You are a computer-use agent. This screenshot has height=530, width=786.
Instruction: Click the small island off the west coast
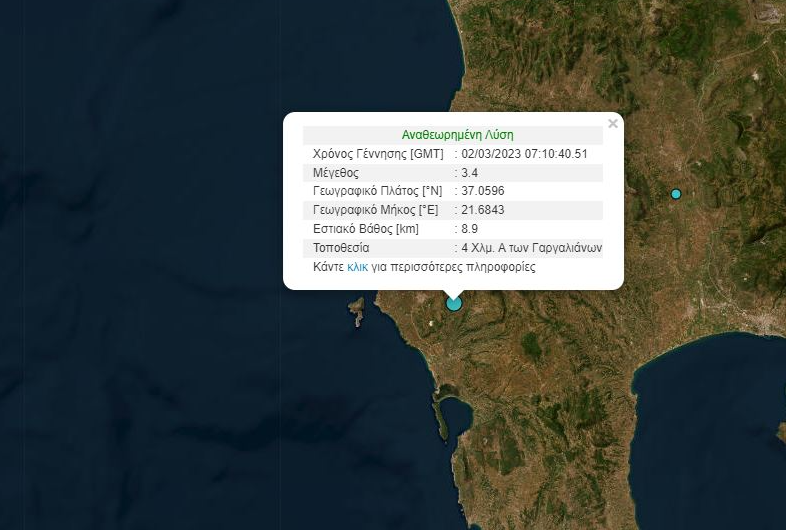[x=357, y=312]
